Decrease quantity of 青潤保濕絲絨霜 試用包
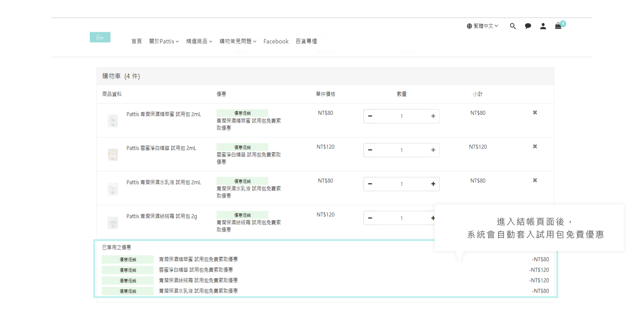This screenshot has width=644, height=315. tap(370, 218)
